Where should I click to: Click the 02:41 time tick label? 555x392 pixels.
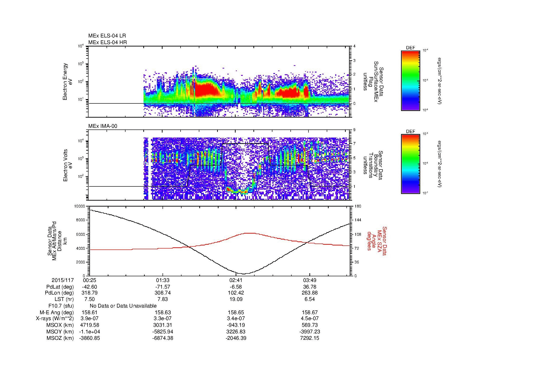[x=236, y=280]
